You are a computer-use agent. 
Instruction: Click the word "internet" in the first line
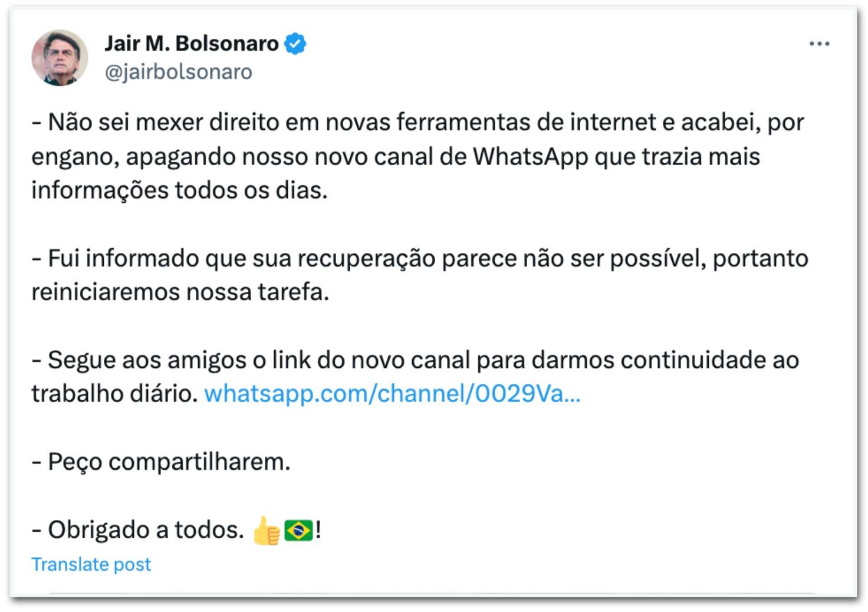[613, 123]
